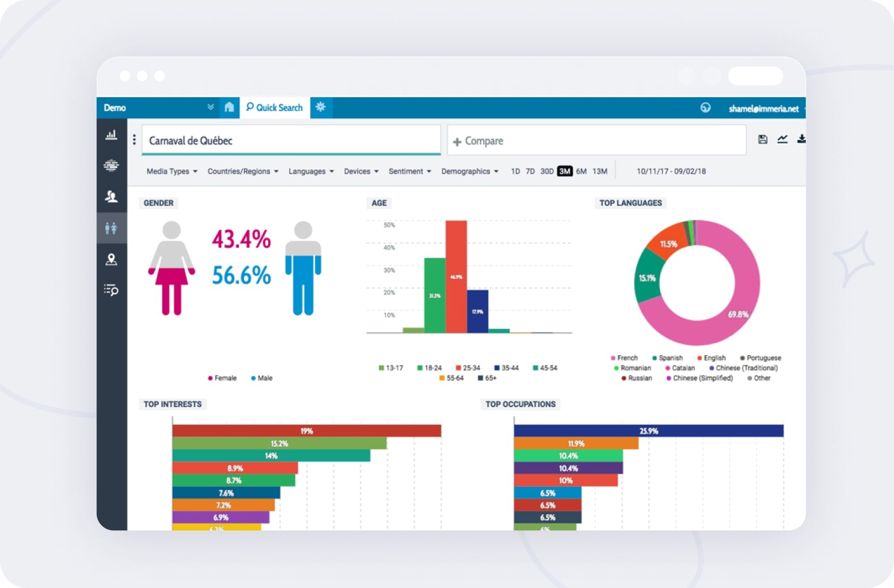Toggle the Spanish language legend item
The width and height of the screenshot is (894, 588).
(668, 358)
